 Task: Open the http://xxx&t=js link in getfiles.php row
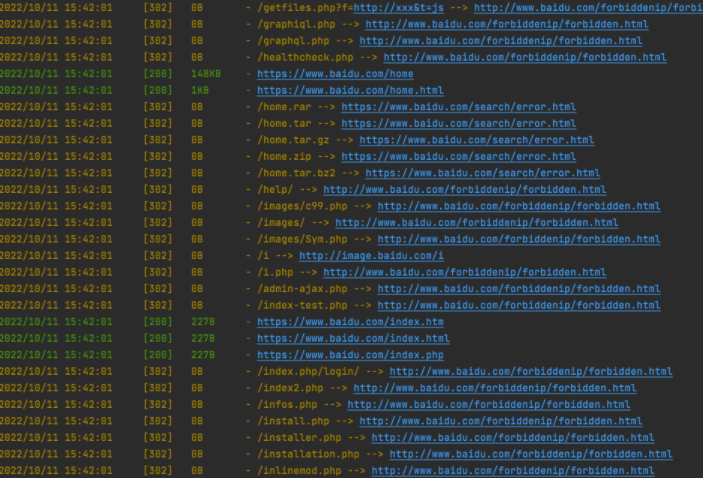(399, 8)
